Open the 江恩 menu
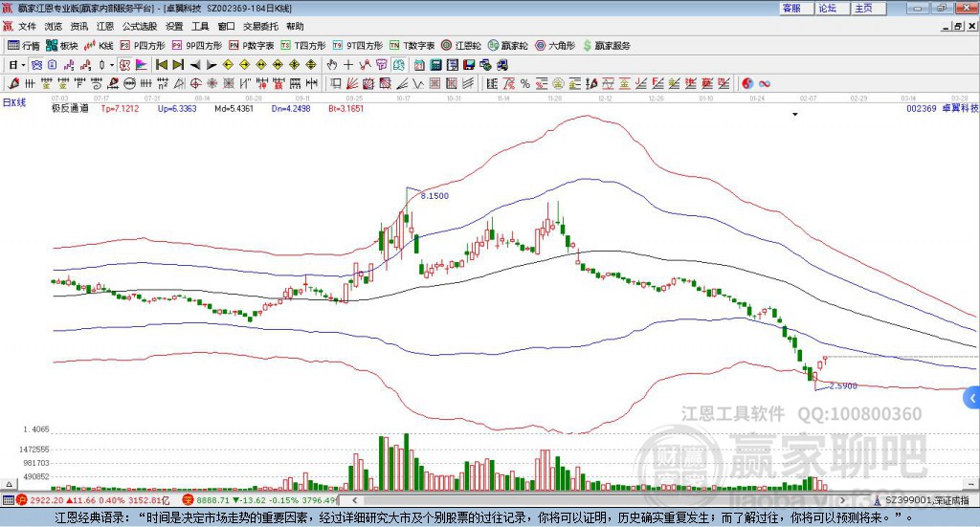The height and width of the screenshot is (527, 980). [x=105, y=26]
